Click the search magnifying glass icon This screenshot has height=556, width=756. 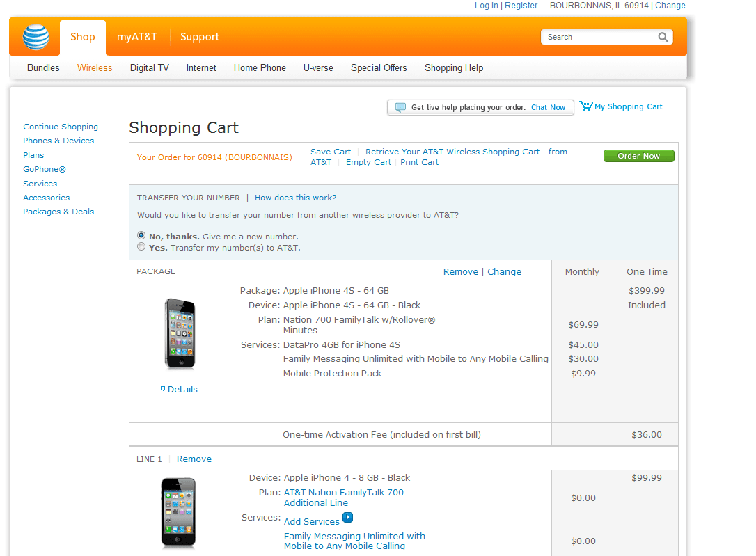[x=663, y=37]
